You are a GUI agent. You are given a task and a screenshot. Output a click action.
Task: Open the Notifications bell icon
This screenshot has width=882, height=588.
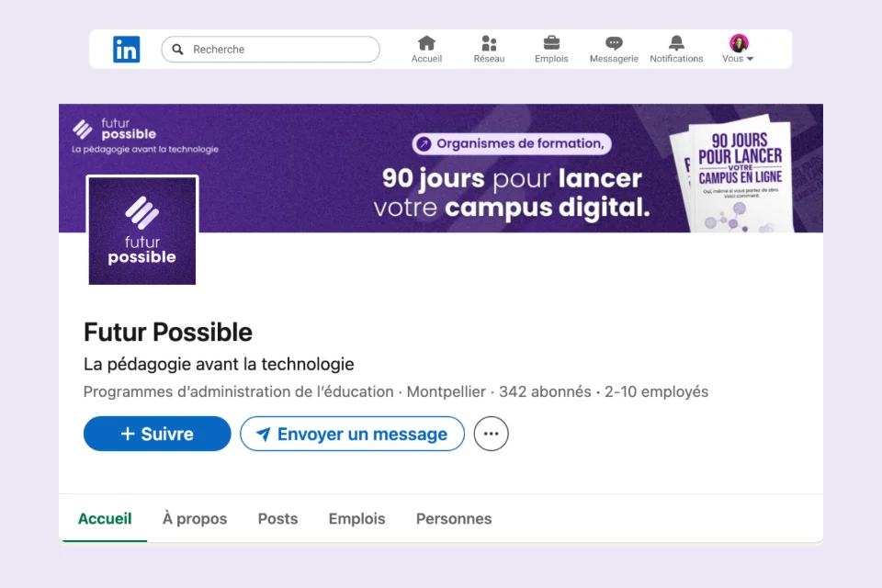(676, 43)
